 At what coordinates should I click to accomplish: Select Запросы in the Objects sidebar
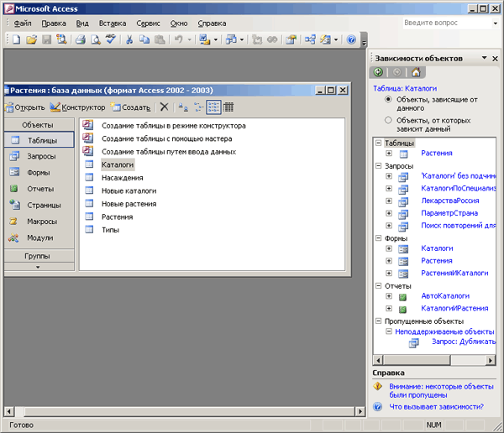[x=41, y=156]
